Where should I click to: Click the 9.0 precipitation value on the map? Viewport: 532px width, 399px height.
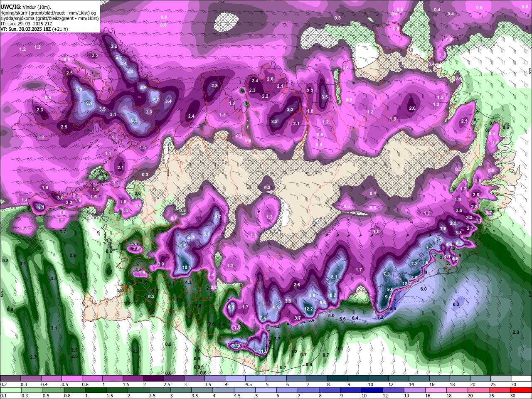click(x=390, y=289)
